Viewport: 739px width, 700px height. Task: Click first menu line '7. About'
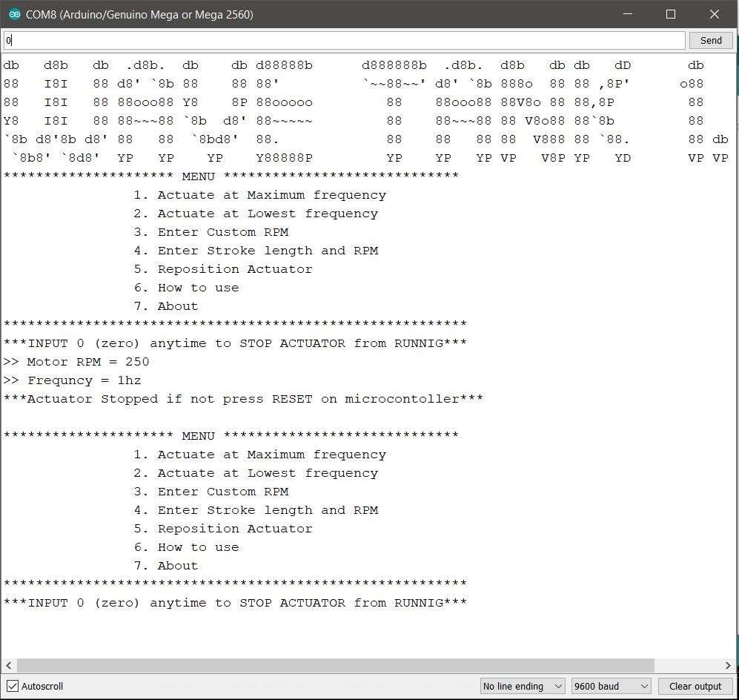point(166,306)
